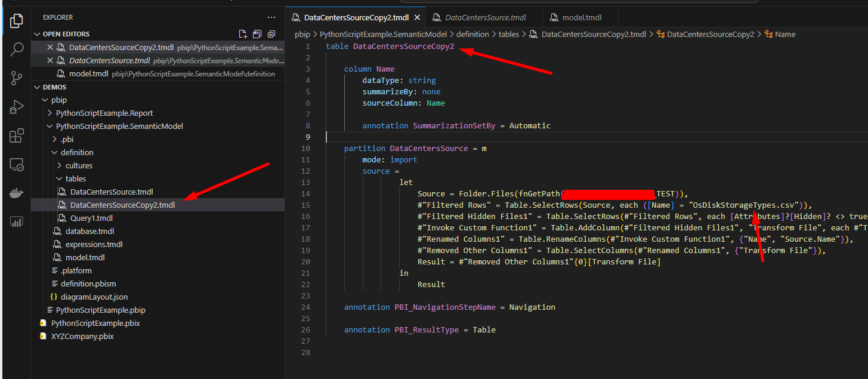This screenshot has width=868, height=379.
Task: Open Explorer more actions ellipsis menu
Action: 271,18
